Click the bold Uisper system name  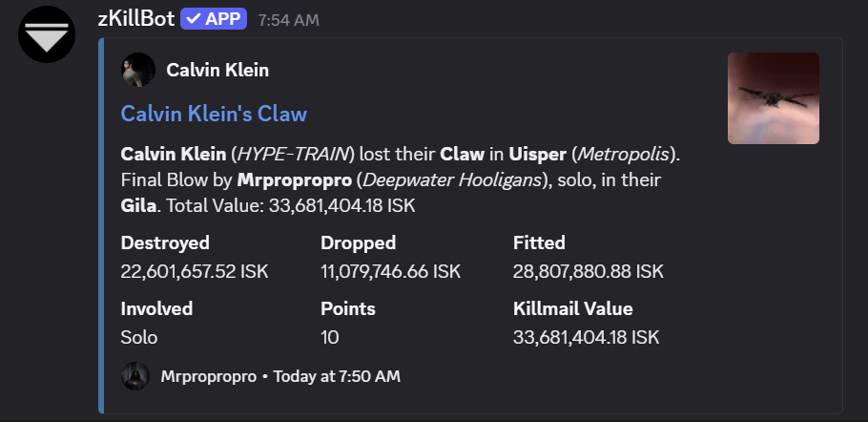pyautogui.click(x=537, y=154)
